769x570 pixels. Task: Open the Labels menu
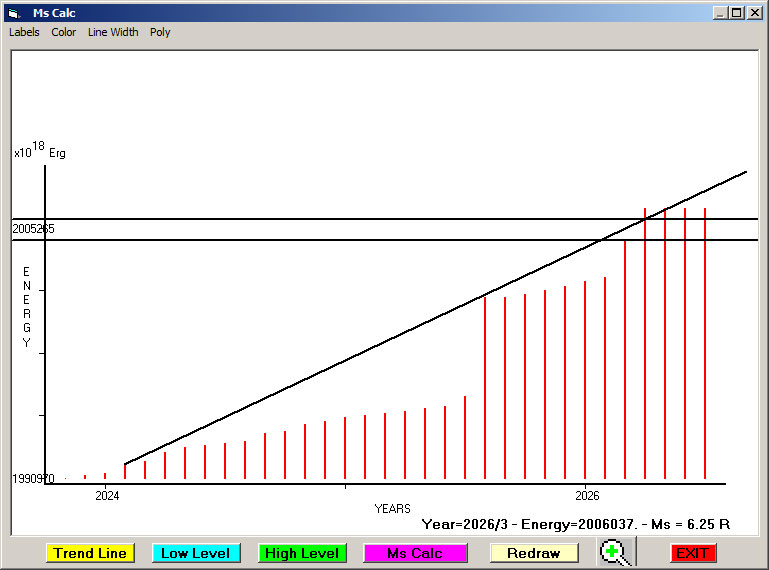click(x=24, y=32)
